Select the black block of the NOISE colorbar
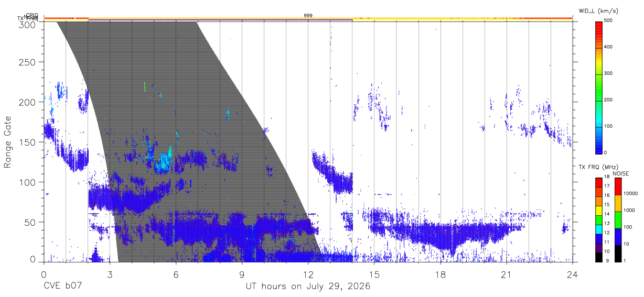 [x=618, y=254]
